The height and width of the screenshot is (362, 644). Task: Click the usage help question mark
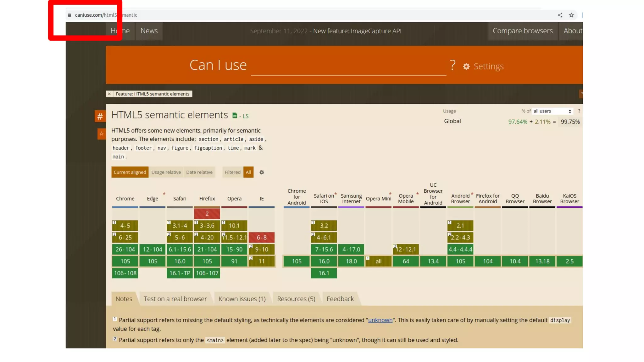click(x=579, y=111)
